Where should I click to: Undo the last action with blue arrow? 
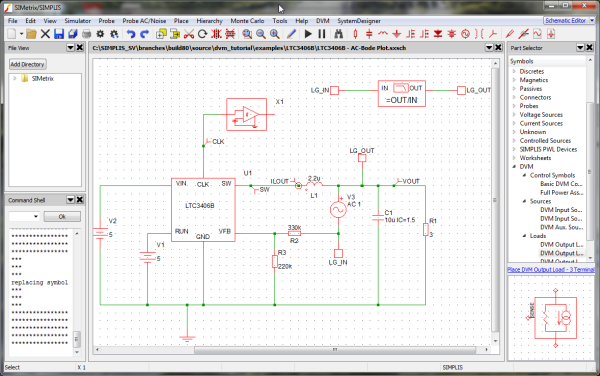(x=131, y=34)
